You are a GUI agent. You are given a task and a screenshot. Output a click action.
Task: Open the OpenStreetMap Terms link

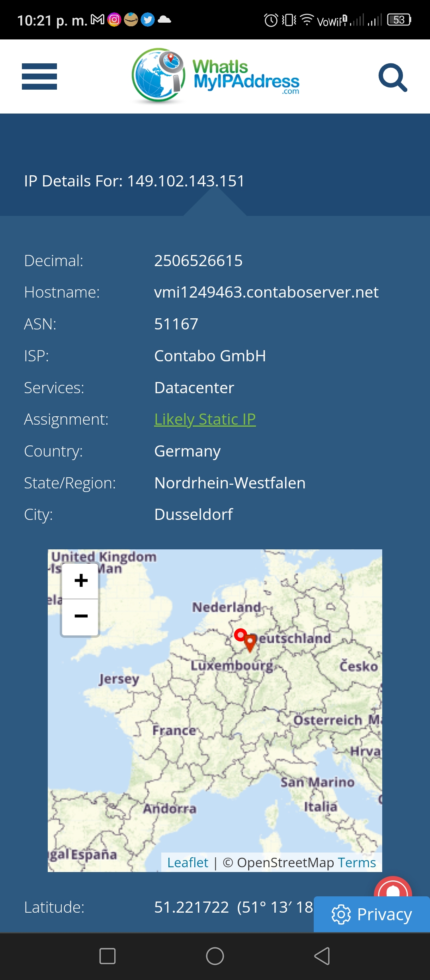coord(357,862)
